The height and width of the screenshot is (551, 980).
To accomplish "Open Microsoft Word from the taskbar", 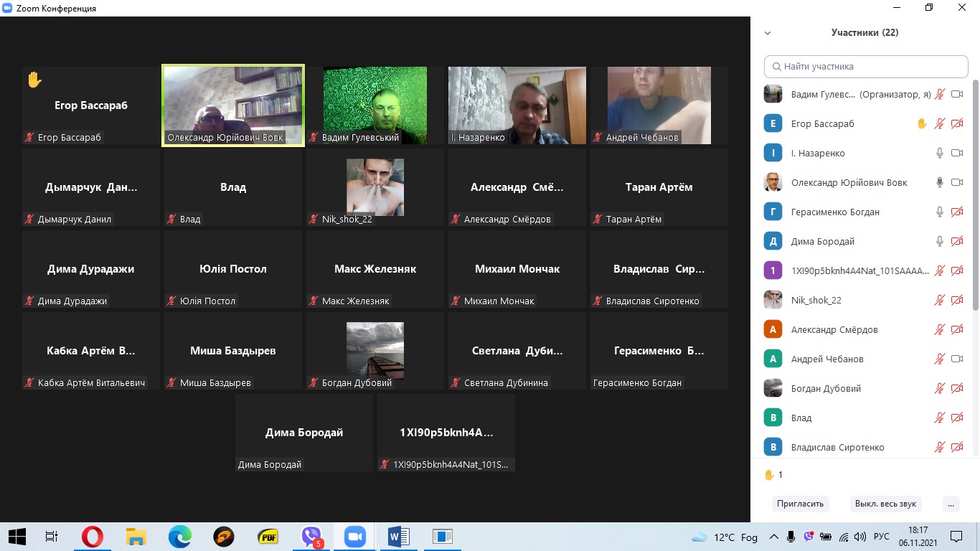I will pos(398,537).
